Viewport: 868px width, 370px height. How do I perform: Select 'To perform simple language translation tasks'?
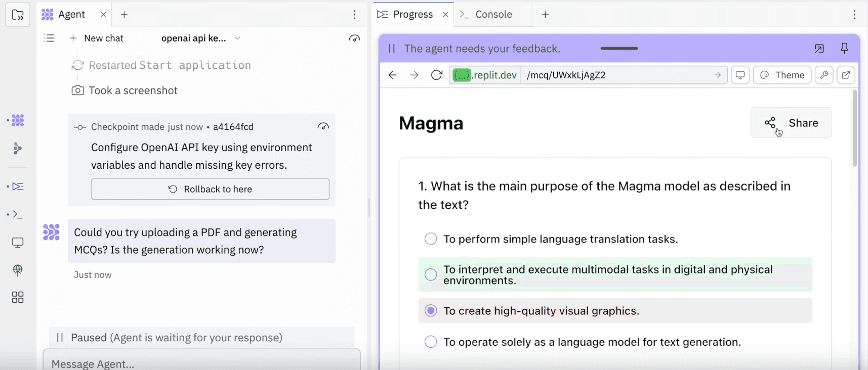click(x=431, y=239)
